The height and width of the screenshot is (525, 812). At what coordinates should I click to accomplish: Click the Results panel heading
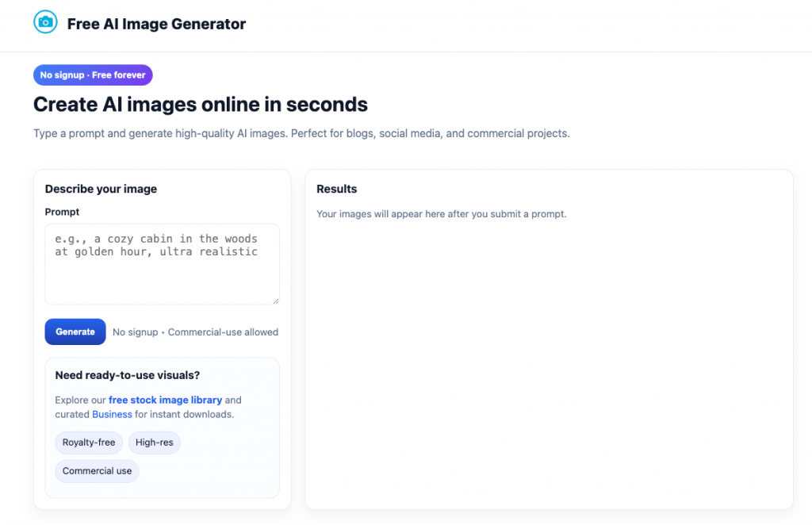336,189
